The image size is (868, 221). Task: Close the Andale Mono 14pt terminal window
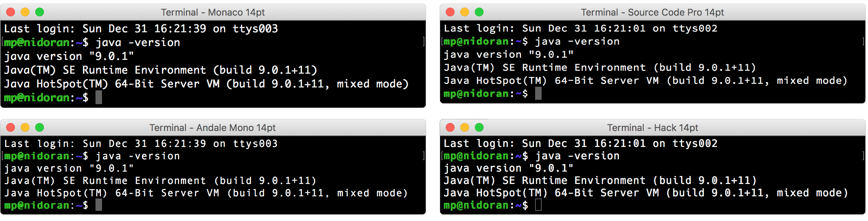(11, 128)
